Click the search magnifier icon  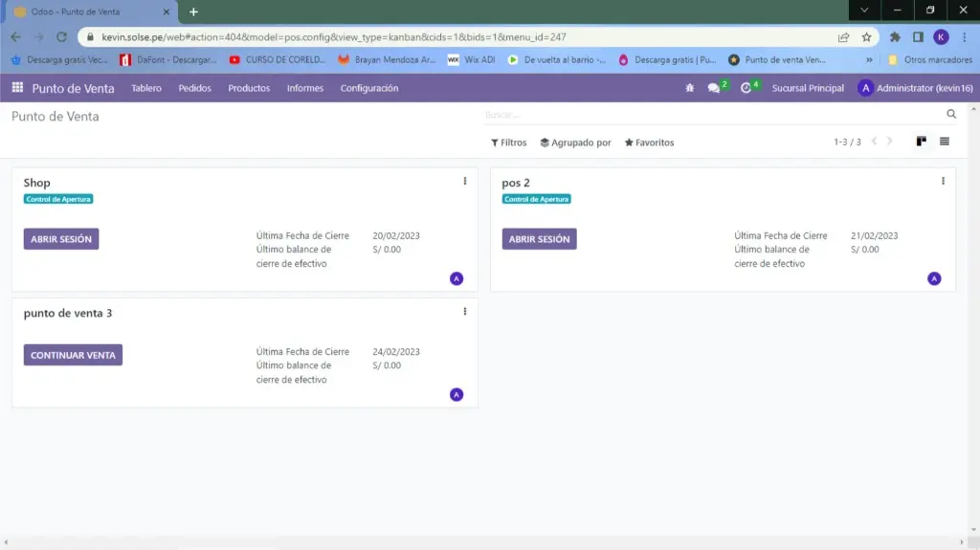951,115
